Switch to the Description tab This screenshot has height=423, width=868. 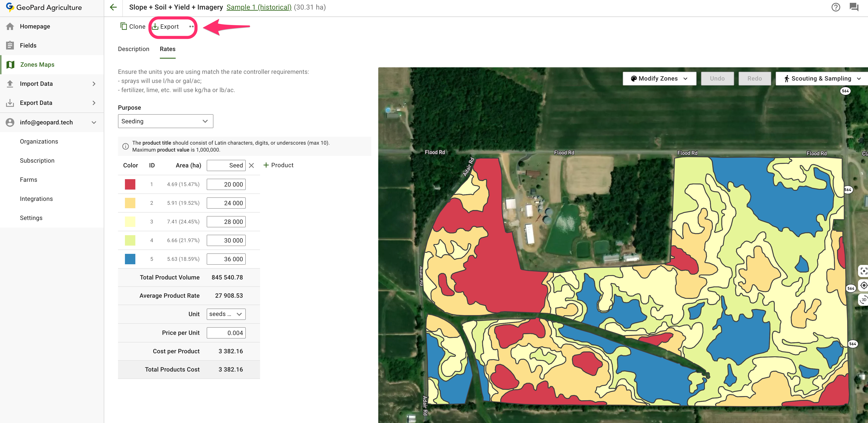tap(133, 49)
